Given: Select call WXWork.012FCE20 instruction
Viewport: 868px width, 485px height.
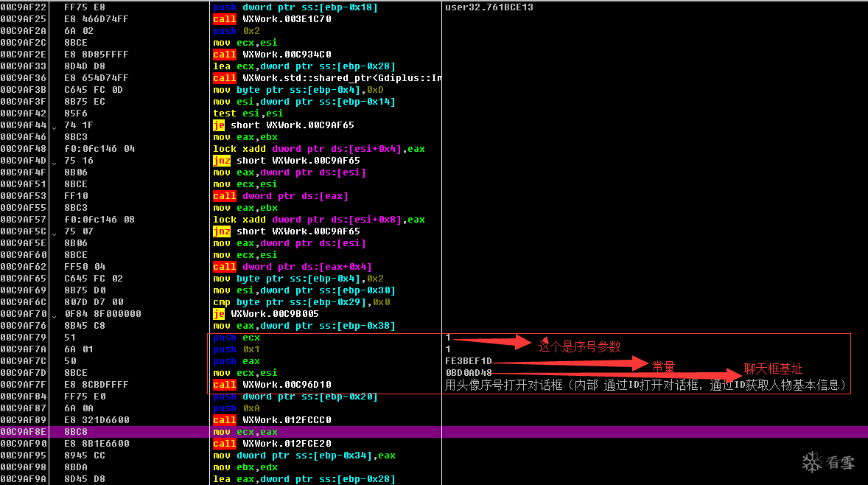Looking at the screenshot, I should pyautogui.click(x=273, y=444).
